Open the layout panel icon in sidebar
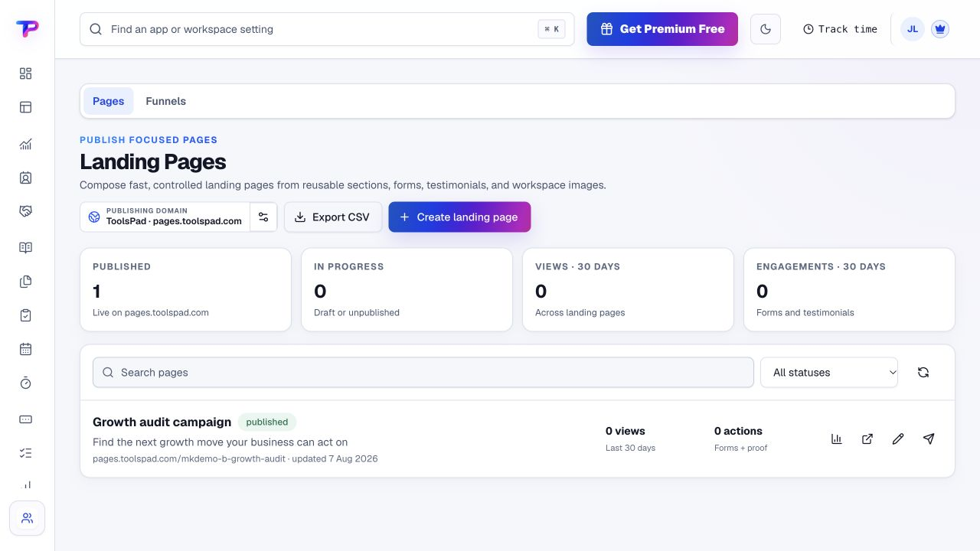This screenshot has height=551, width=980. point(25,107)
